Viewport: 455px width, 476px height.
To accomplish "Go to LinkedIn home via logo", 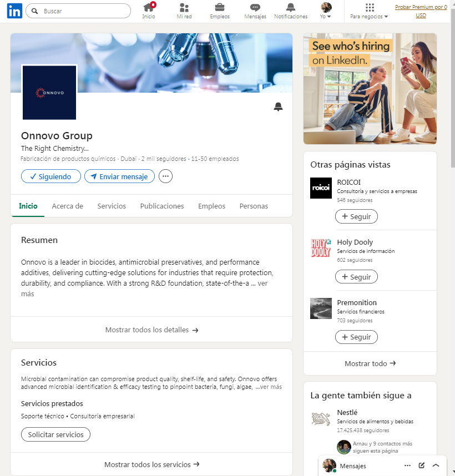I will (14, 11).
